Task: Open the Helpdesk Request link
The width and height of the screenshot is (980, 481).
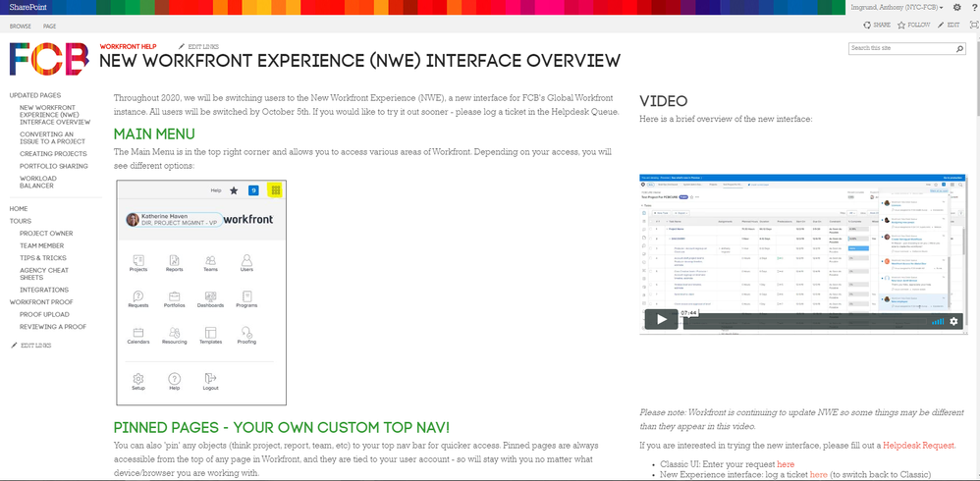Action: (x=918, y=445)
